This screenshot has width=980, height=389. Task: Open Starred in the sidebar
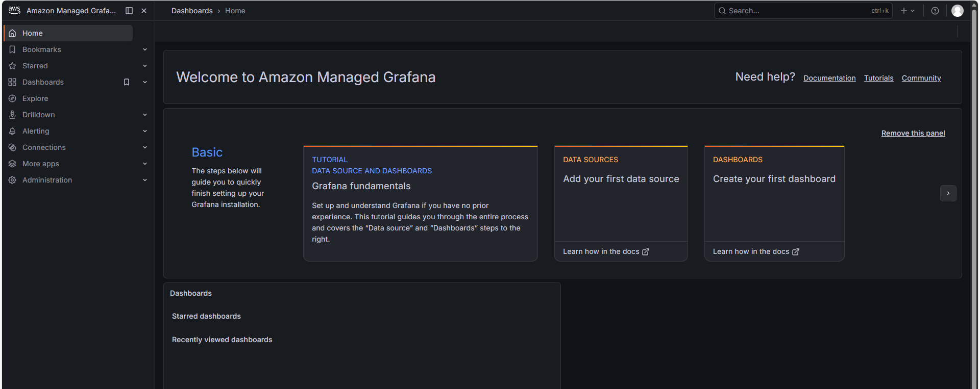click(x=35, y=66)
